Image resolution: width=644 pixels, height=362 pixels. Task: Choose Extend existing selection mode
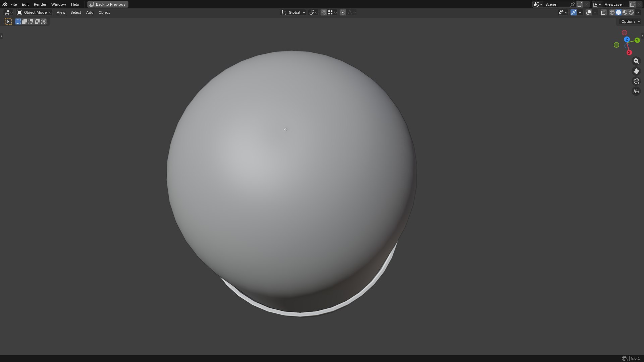(x=24, y=21)
